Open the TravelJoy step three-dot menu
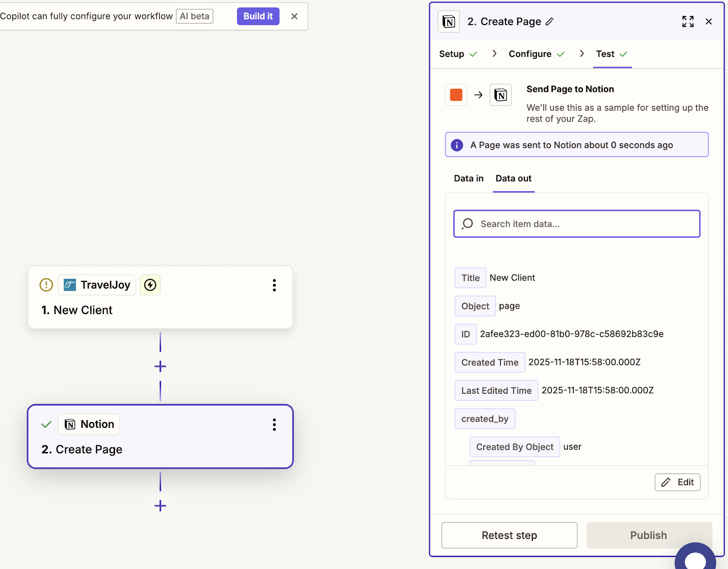This screenshot has height=569, width=728. pos(274,285)
